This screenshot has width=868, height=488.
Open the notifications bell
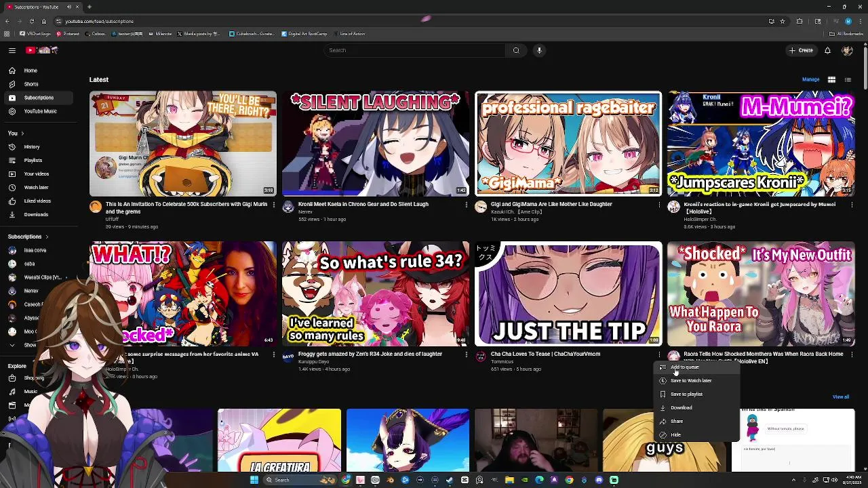pyautogui.click(x=827, y=50)
